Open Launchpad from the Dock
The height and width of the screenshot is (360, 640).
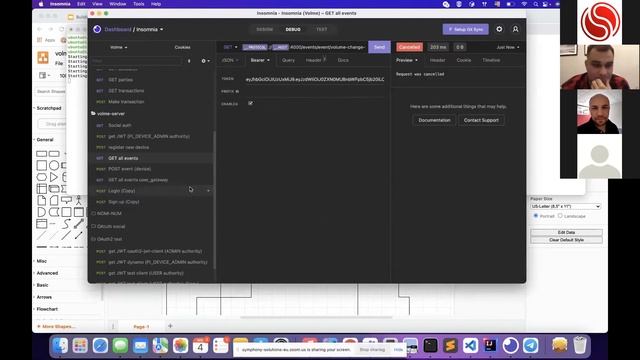[80, 346]
